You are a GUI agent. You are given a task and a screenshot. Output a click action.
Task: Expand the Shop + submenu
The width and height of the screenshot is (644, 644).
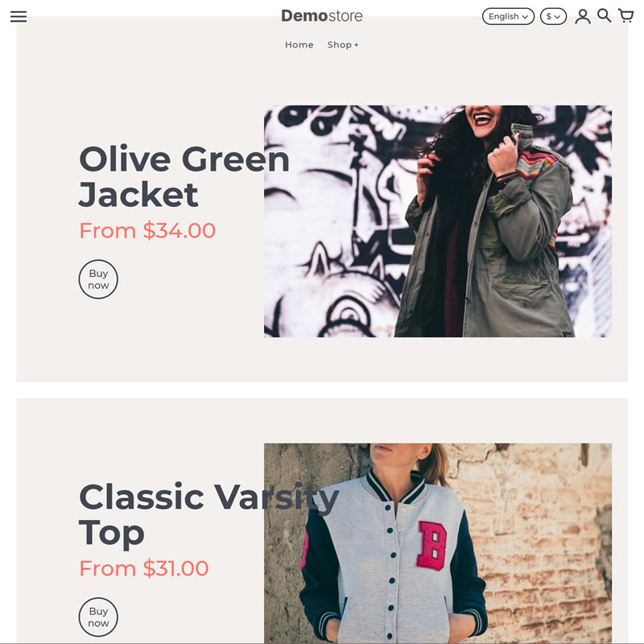pyautogui.click(x=343, y=45)
